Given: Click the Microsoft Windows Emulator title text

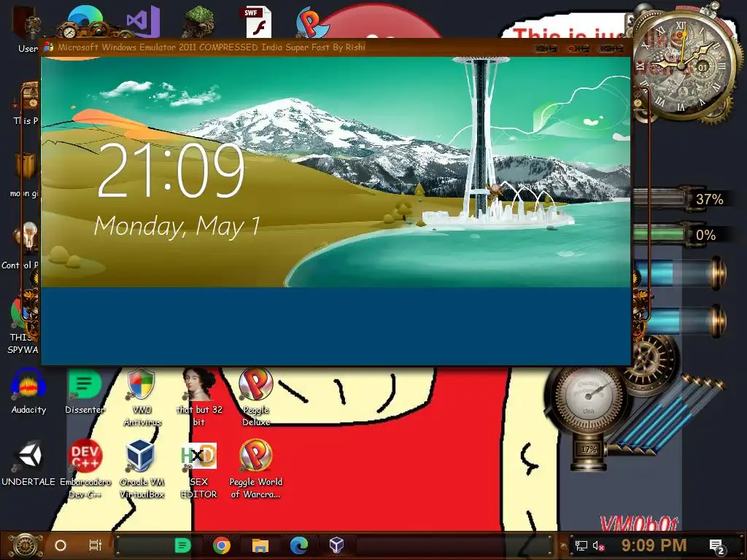Looking at the screenshot, I should pyautogui.click(x=212, y=47).
